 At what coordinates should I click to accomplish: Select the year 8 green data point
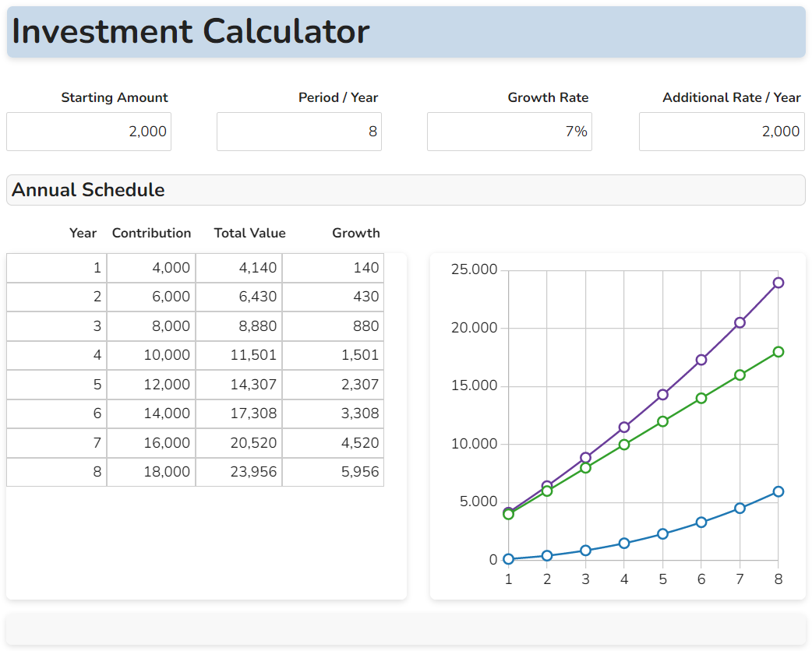click(x=778, y=352)
